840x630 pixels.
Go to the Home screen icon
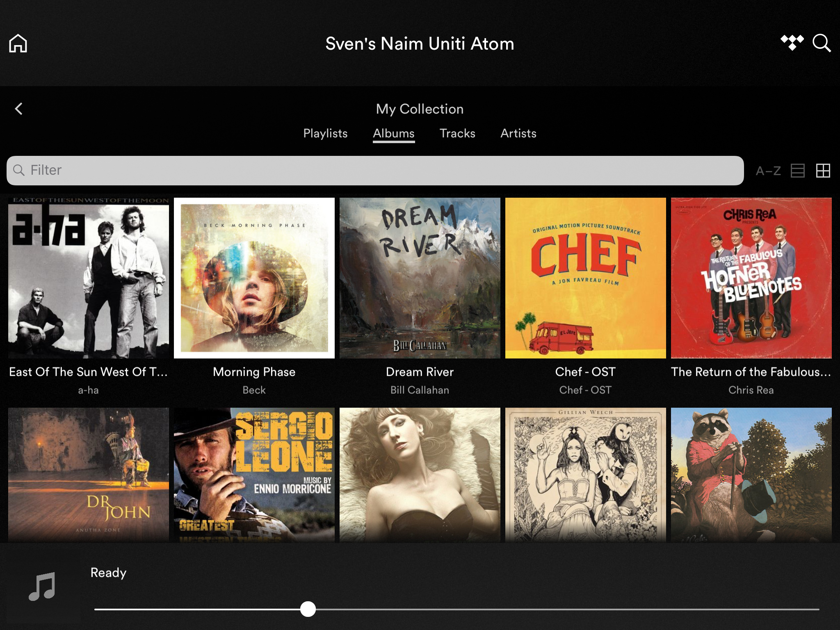coord(18,43)
